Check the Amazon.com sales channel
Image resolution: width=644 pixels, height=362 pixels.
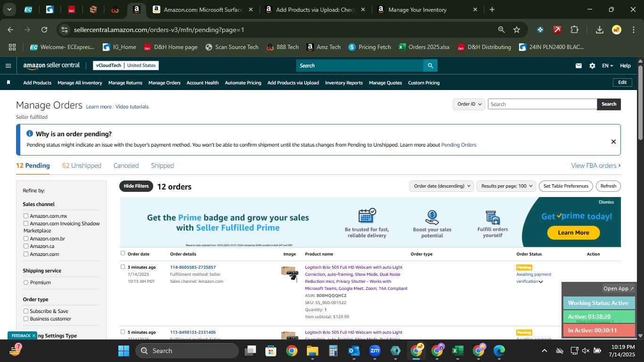[x=26, y=254]
